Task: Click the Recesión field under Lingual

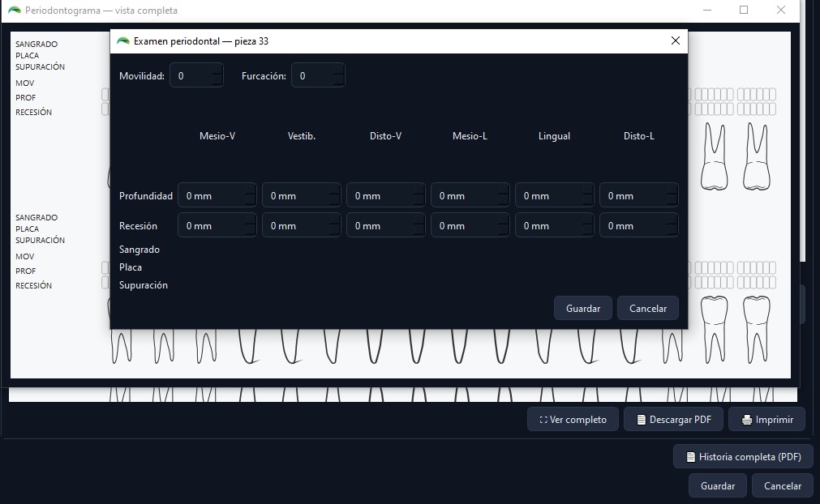Action: (554, 225)
